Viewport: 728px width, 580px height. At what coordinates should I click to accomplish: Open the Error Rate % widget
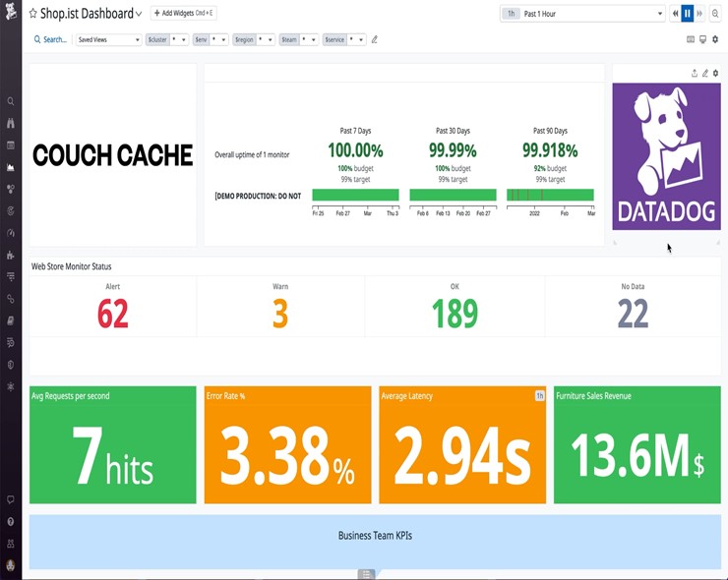(288, 444)
